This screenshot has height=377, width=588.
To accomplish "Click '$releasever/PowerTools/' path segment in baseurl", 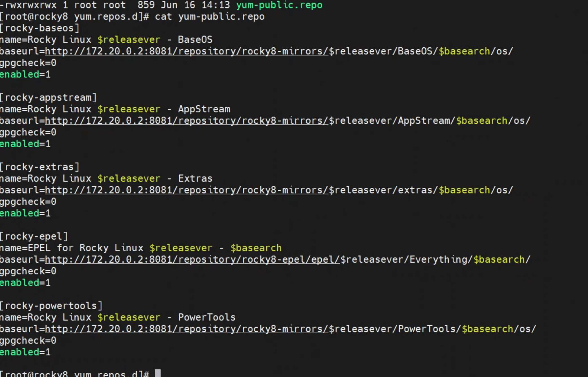I will tap(395, 329).
